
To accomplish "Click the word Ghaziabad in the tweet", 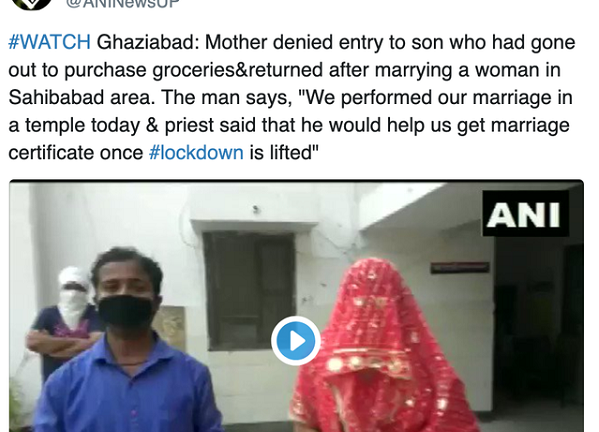I will point(148,42).
